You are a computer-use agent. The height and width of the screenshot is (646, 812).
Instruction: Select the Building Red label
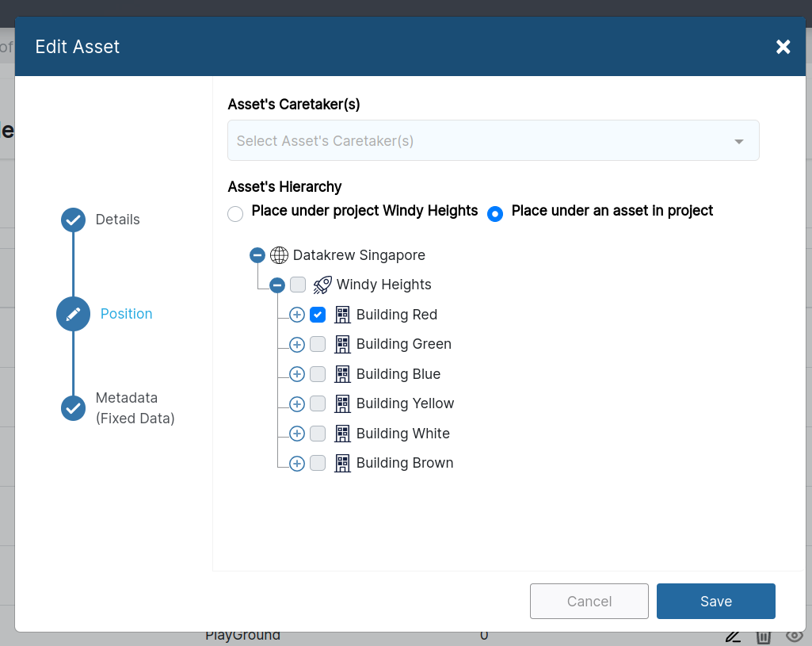(x=397, y=315)
